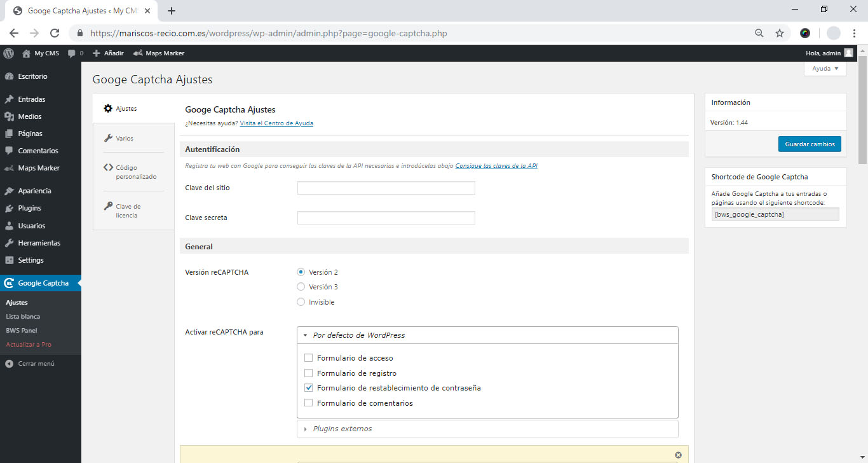868x463 pixels.
Task: Switch to the Varios tab
Action: click(x=133, y=138)
